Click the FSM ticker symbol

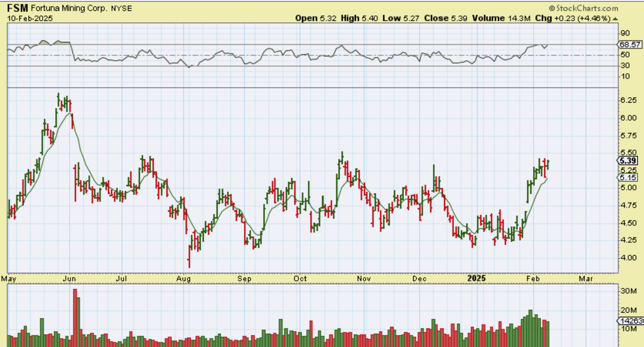(x=18, y=8)
